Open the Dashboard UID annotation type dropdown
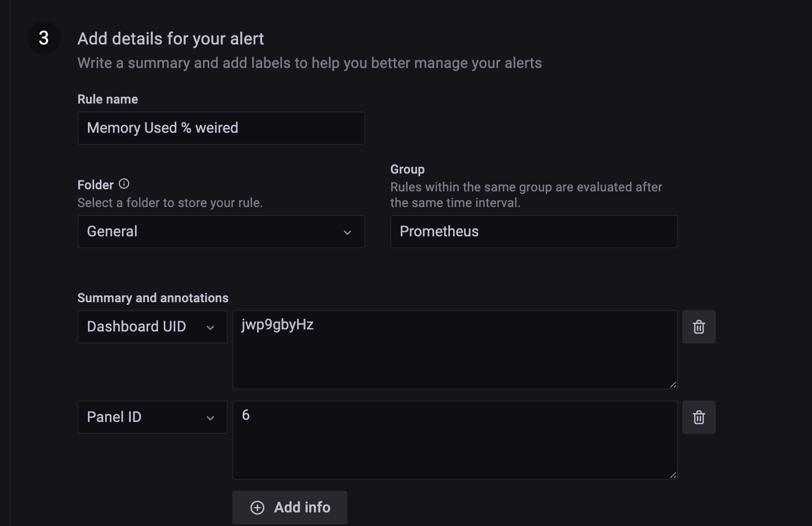The image size is (812, 526). tap(152, 327)
